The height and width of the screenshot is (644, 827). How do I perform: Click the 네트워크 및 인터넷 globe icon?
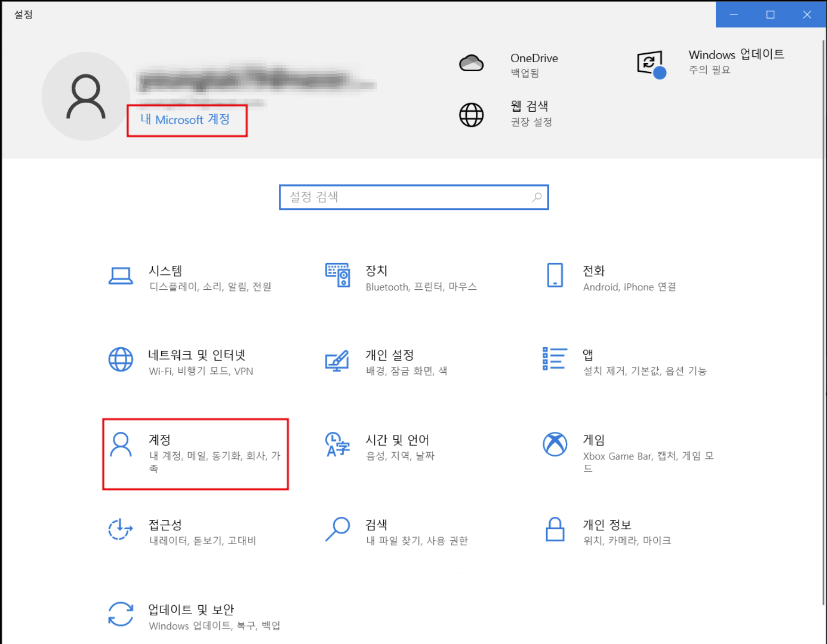point(121,359)
